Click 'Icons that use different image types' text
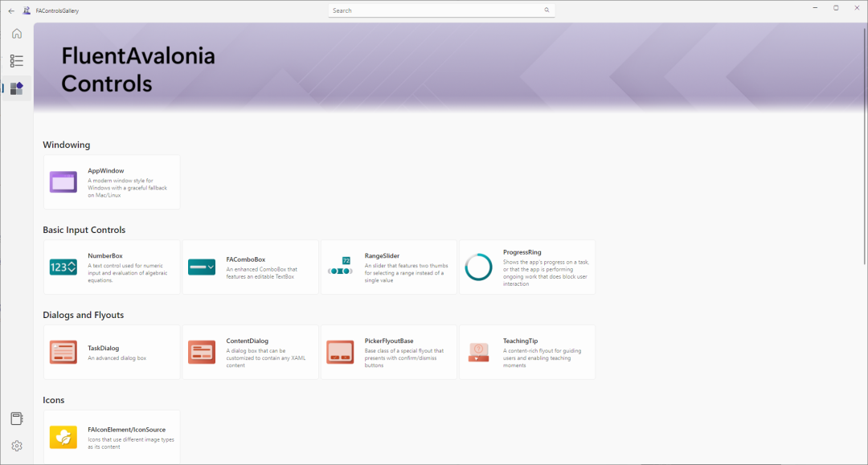The width and height of the screenshot is (868, 465). coord(131,443)
